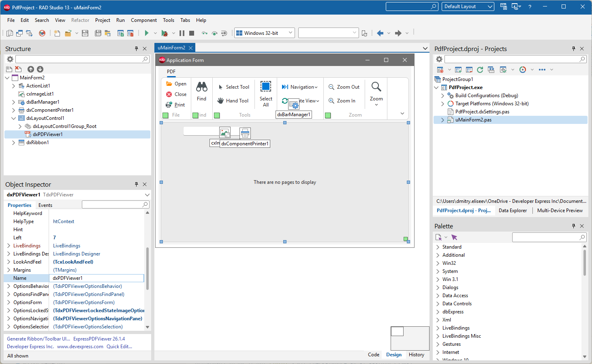Image resolution: width=592 pixels, height=364 pixels.
Task: Click the Structure panel search field
Action: 82,59
